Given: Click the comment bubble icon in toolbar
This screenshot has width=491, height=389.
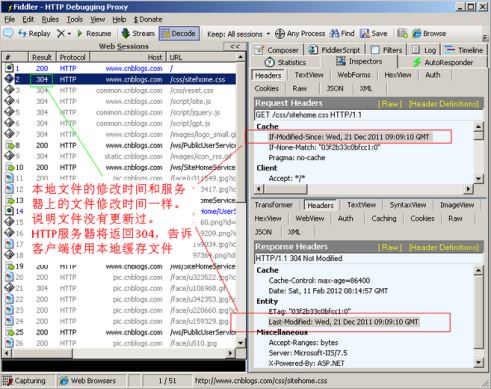Looking at the screenshot, I should click(8, 33).
